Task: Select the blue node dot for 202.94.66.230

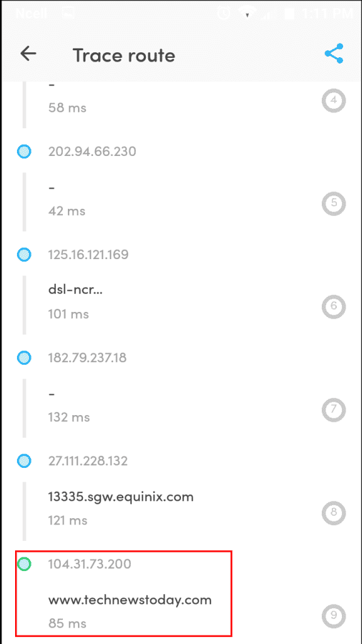Action: (24, 151)
